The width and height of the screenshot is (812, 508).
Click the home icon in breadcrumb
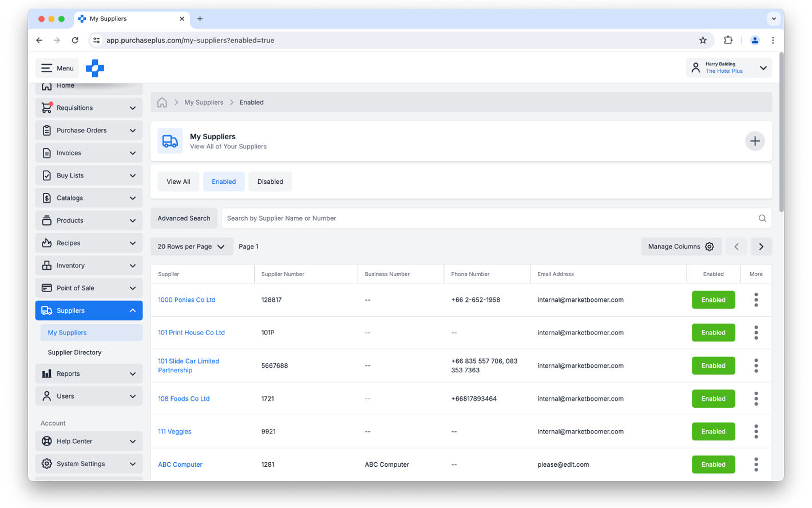(162, 103)
